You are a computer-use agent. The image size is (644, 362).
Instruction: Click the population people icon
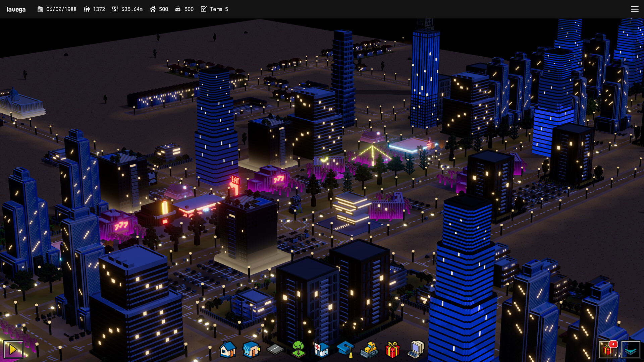tap(87, 9)
